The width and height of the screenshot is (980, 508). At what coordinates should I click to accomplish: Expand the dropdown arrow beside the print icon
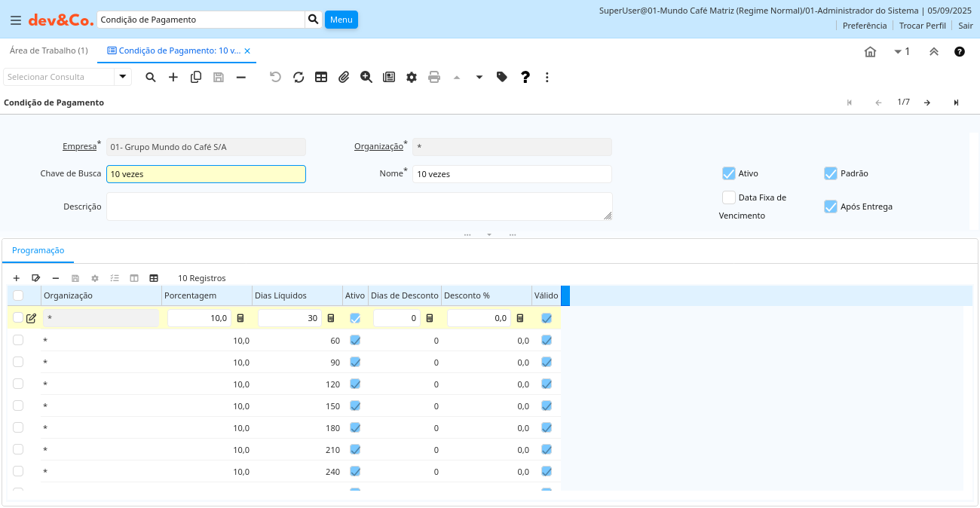(479, 77)
